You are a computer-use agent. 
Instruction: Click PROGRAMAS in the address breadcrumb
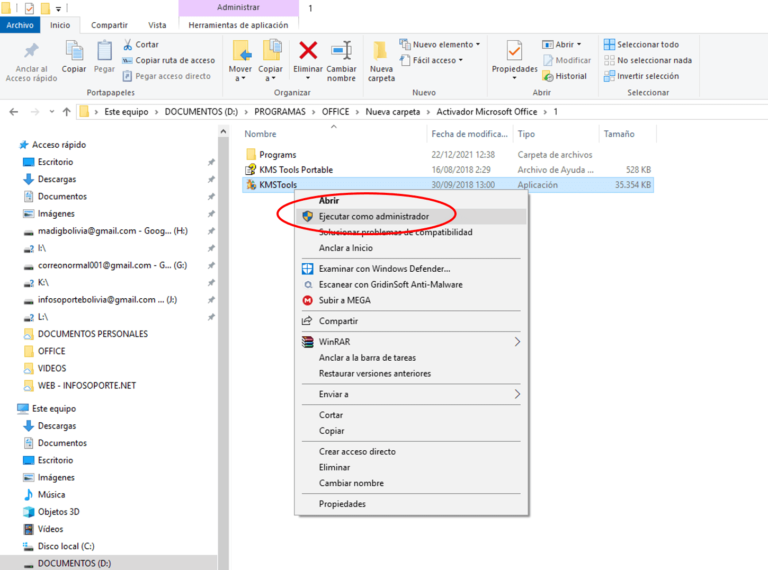(280, 112)
